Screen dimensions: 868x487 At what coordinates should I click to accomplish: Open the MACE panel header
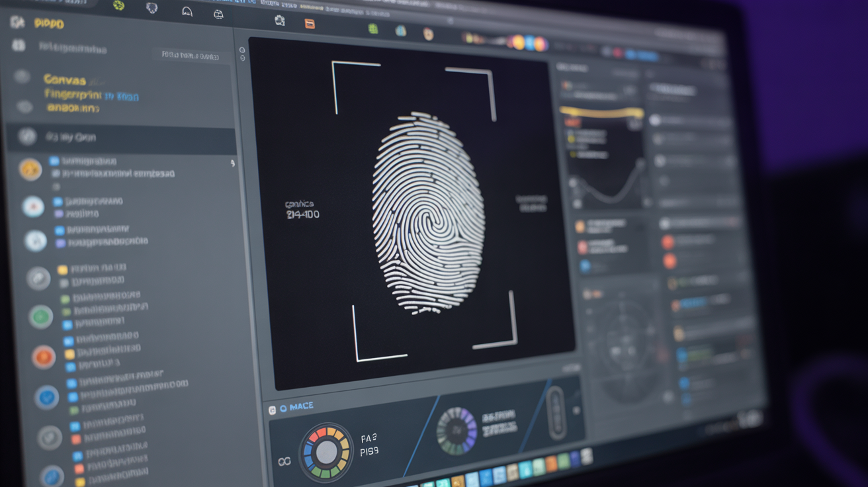pyautogui.click(x=297, y=406)
